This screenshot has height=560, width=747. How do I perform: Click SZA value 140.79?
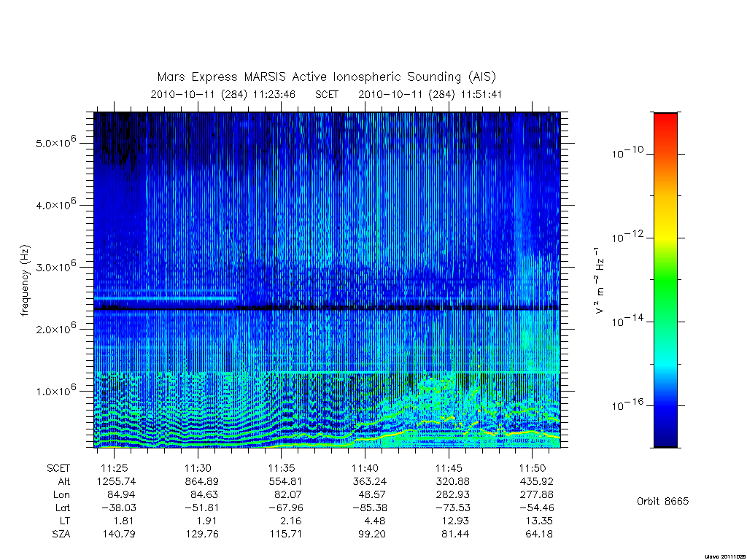click(x=119, y=534)
